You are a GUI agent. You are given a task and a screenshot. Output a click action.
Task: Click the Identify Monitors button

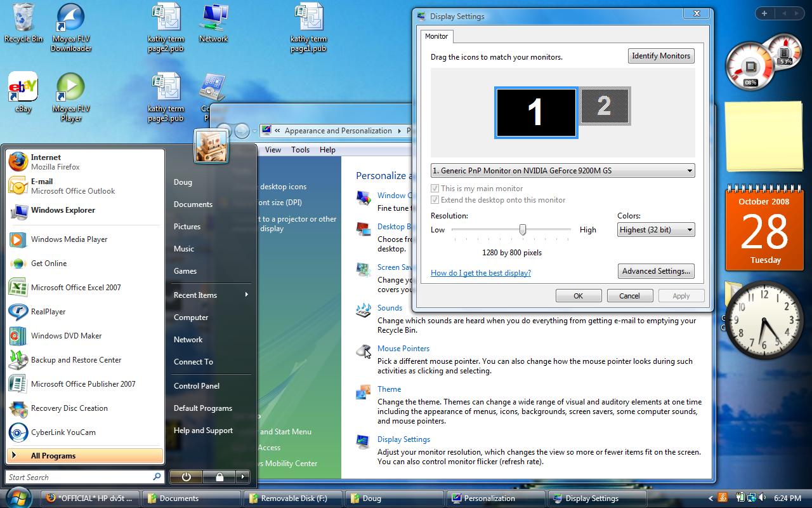click(660, 56)
